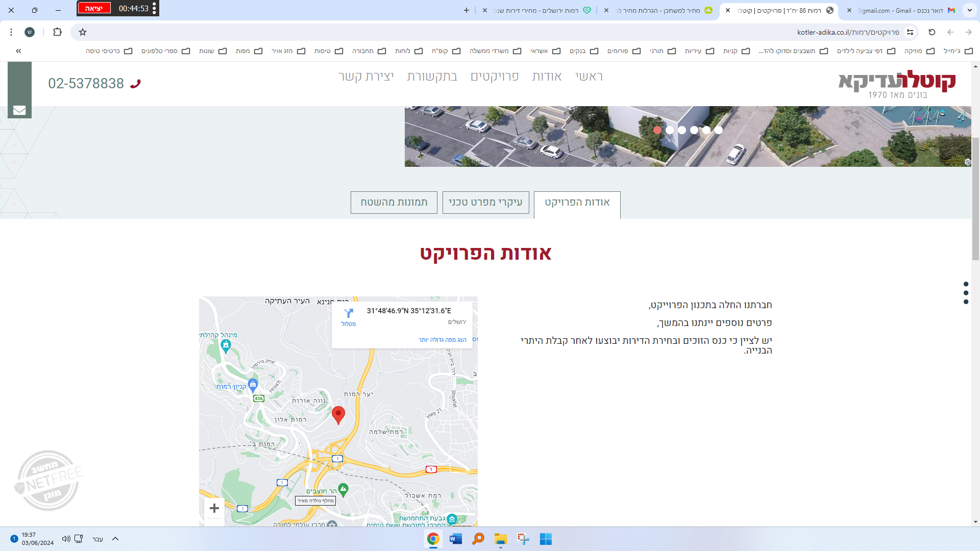
Task: Click the browser reload icon
Action: click(x=932, y=32)
